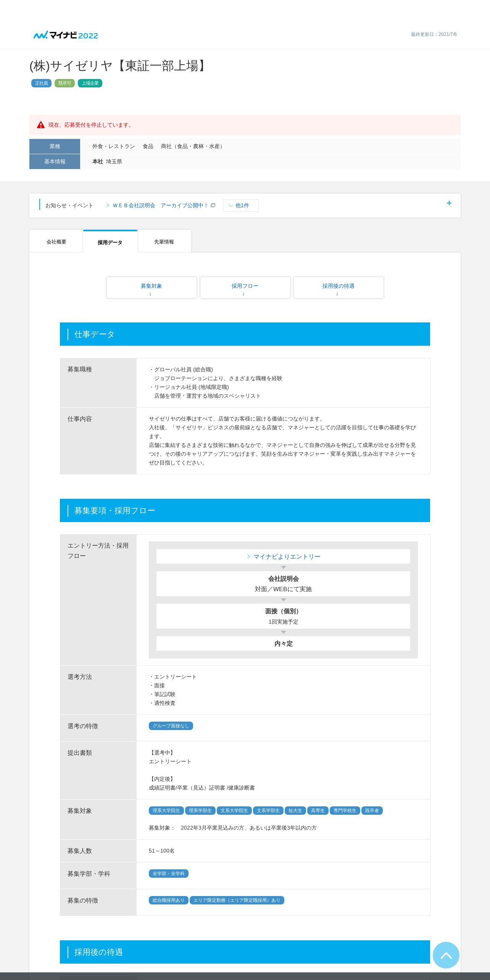Image resolution: width=490 pixels, height=980 pixels.
Task: Click the 正社員 tag
Action: 41,83
